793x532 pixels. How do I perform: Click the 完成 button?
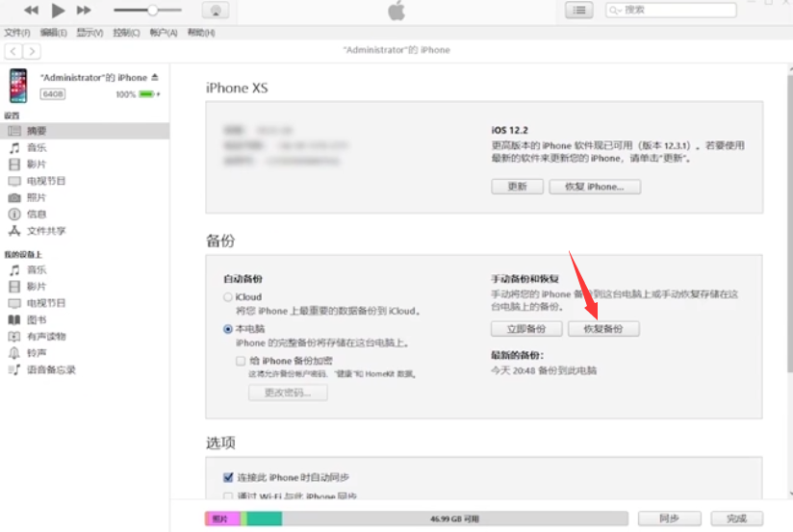click(736, 519)
